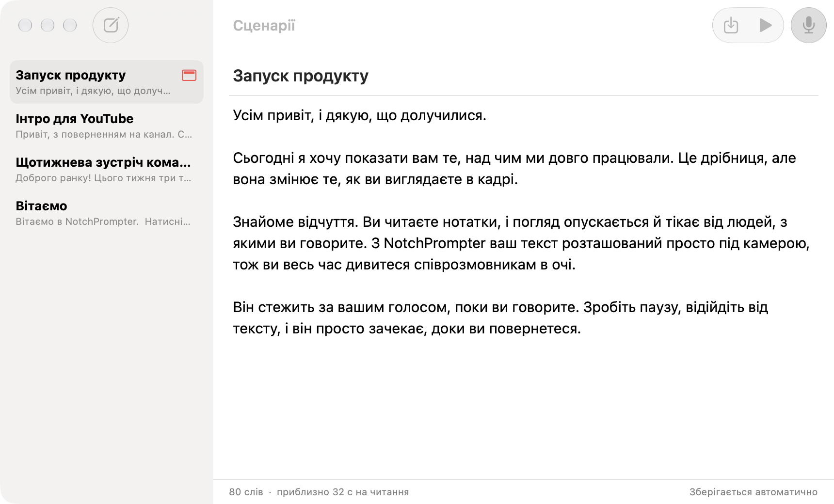This screenshot has width=834, height=504.
Task: Close the window with the first traffic light
Action: pos(25,25)
